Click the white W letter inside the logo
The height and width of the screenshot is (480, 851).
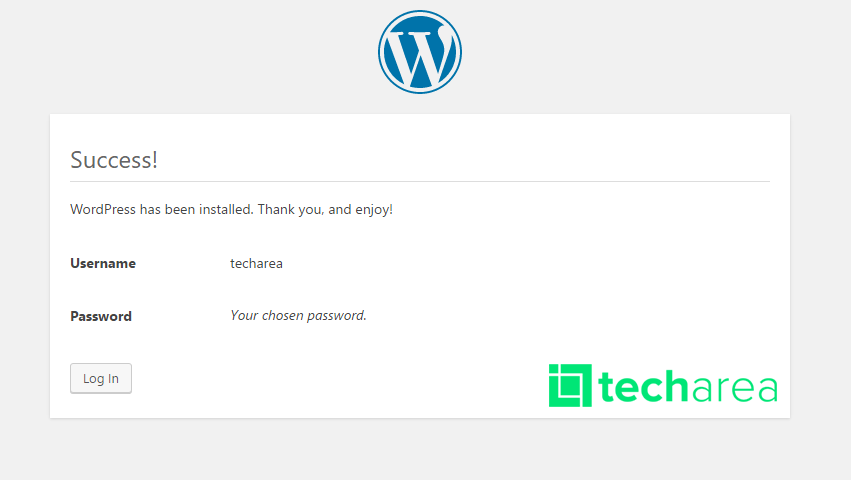click(x=421, y=57)
